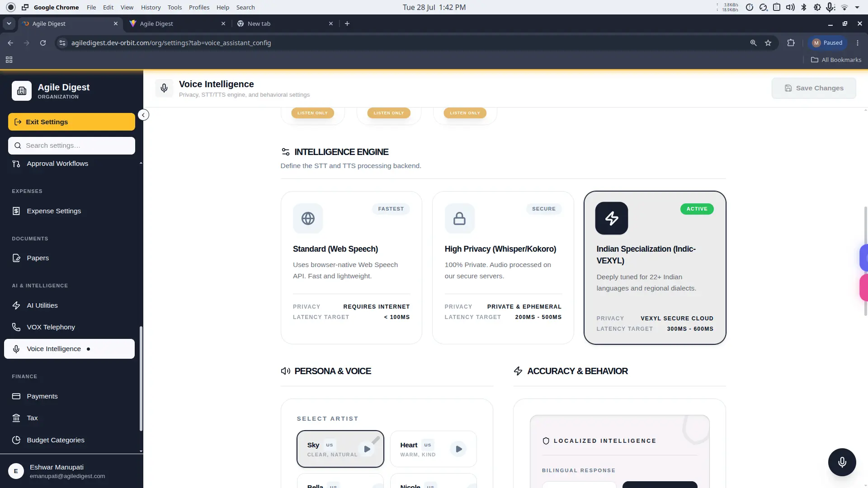This screenshot has width=868, height=488.
Task: Click the Intelligence Engine sliders icon
Action: pyautogui.click(x=286, y=152)
